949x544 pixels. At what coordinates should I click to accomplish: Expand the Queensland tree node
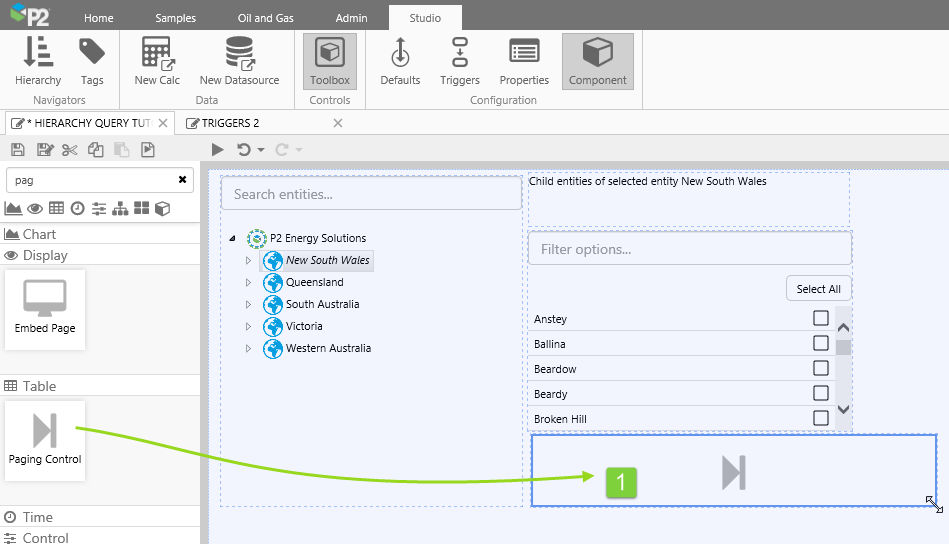pyautogui.click(x=249, y=283)
